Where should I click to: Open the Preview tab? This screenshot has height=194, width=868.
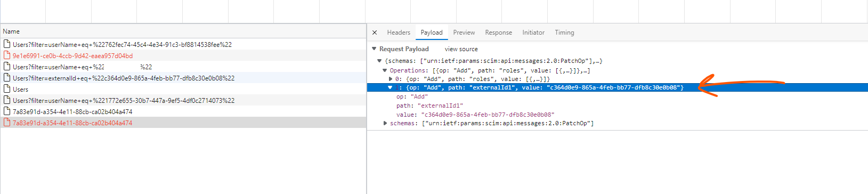(x=464, y=33)
